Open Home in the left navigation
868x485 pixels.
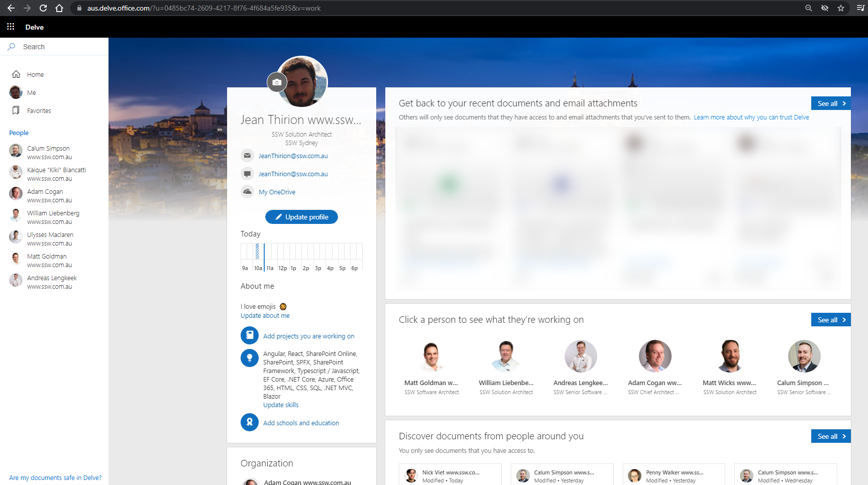click(x=35, y=74)
